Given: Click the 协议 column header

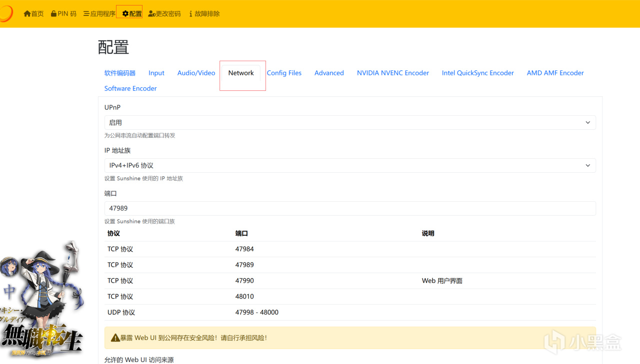Looking at the screenshot, I should 113,233.
